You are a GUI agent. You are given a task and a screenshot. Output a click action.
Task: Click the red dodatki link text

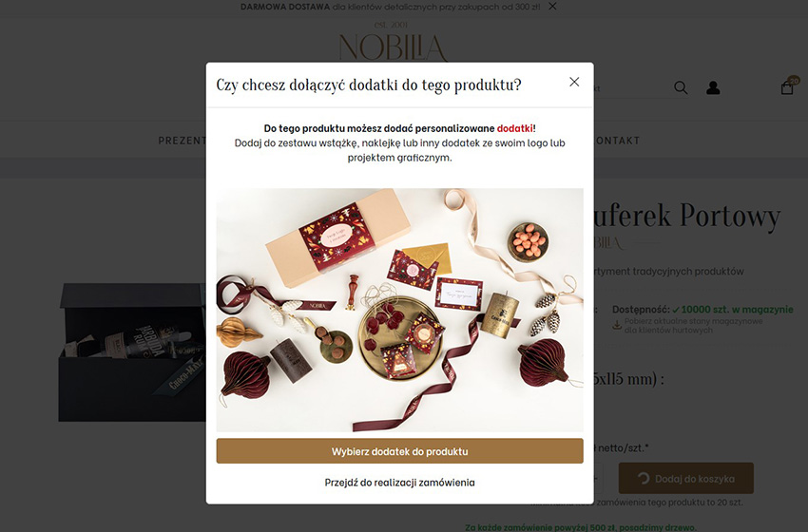[515, 127]
